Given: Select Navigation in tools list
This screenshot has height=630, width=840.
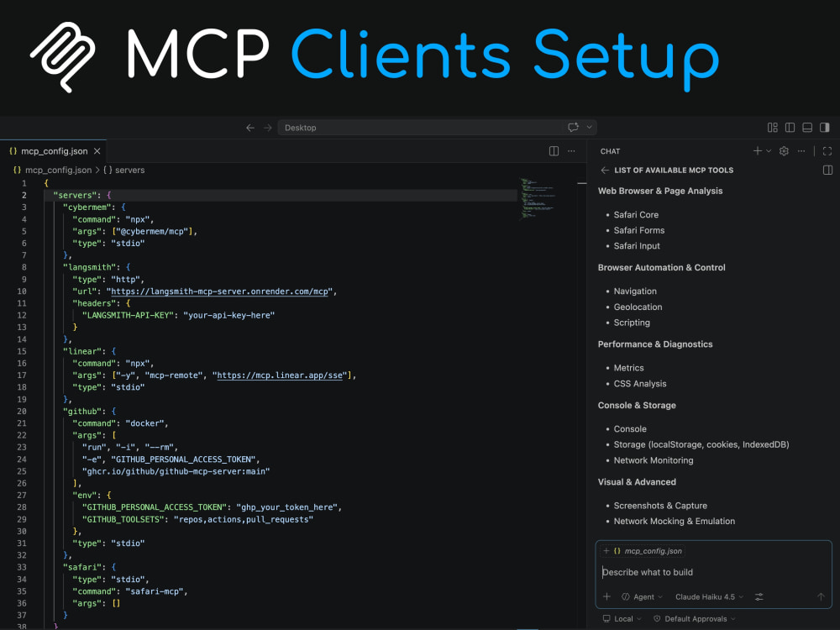Looking at the screenshot, I should tap(635, 291).
